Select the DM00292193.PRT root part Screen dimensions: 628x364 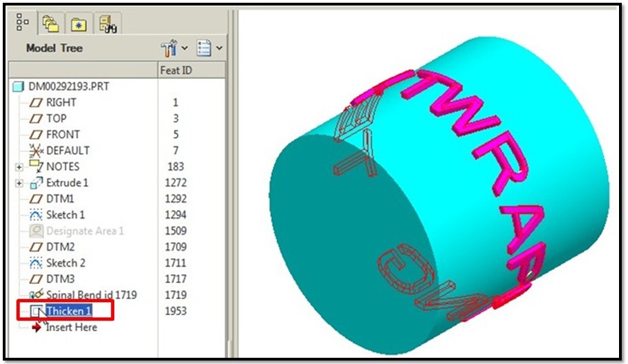click(68, 86)
